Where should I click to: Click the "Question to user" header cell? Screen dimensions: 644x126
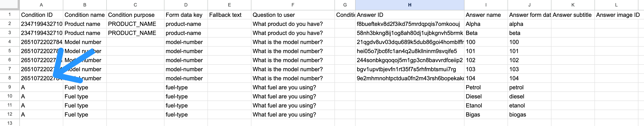[274, 15]
